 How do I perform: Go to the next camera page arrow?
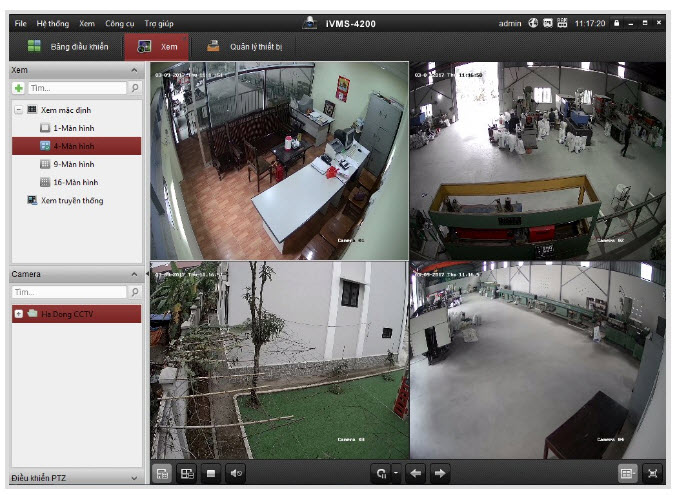pyautogui.click(x=440, y=474)
